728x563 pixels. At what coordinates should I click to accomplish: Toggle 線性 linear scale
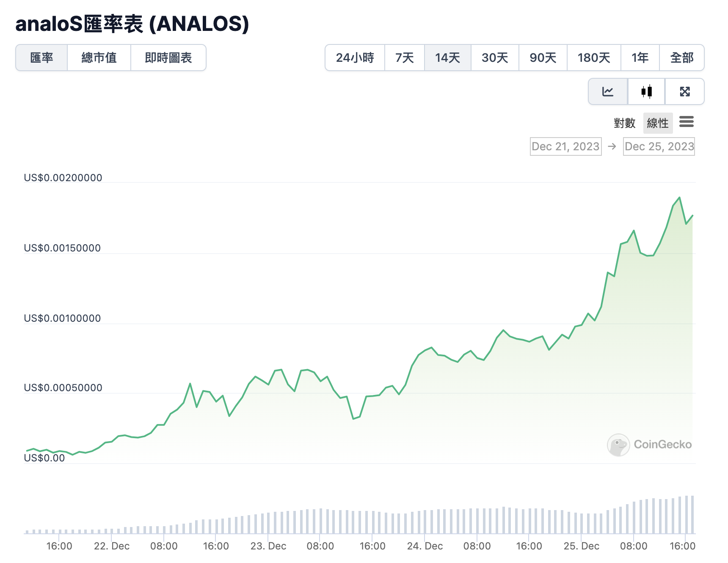658,123
